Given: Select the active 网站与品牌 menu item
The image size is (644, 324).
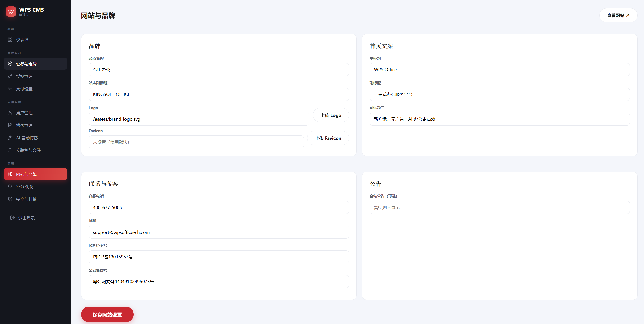Looking at the screenshot, I should coord(35,174).
